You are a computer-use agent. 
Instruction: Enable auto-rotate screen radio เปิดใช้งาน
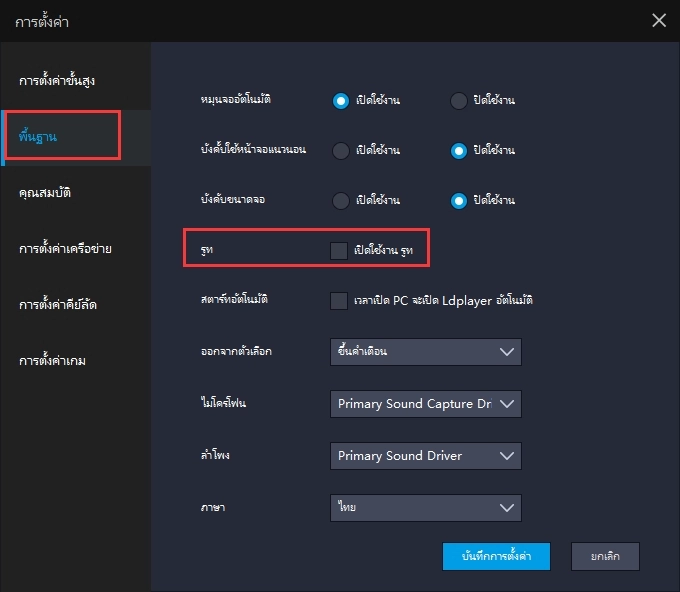pos(341,100)
